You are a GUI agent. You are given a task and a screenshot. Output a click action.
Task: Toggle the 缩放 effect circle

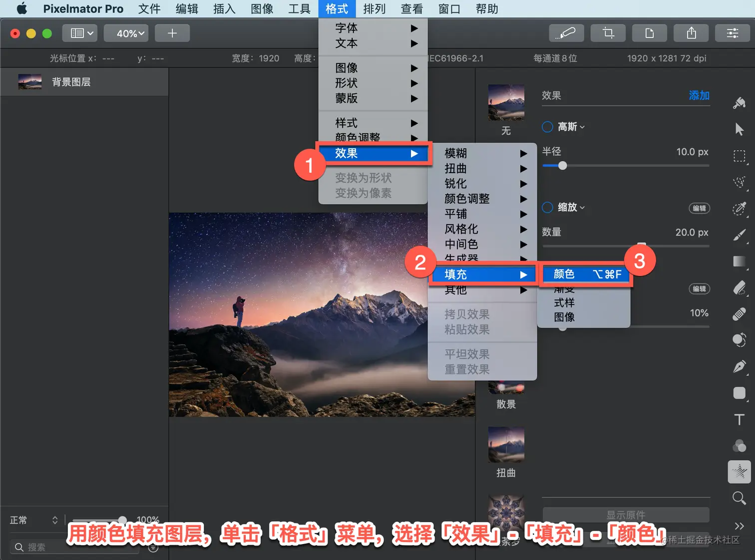click(x=547, y=207)
